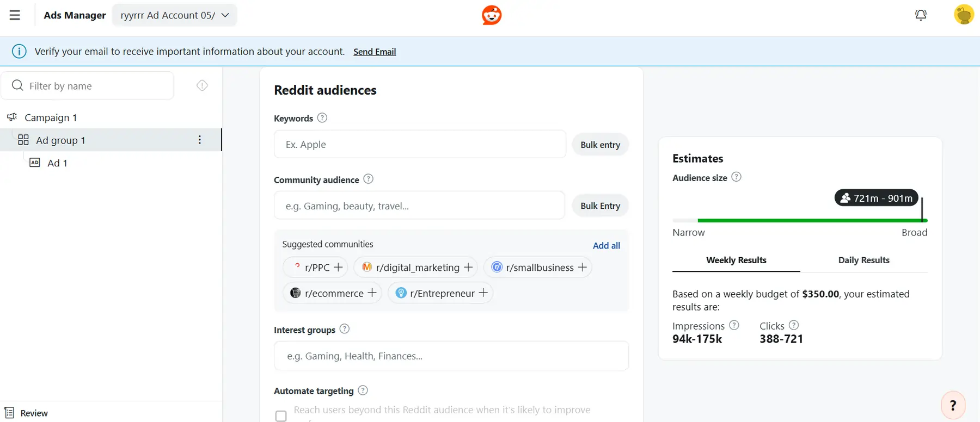Focus the Interest groups input field
980x422 pixels.
451,356
